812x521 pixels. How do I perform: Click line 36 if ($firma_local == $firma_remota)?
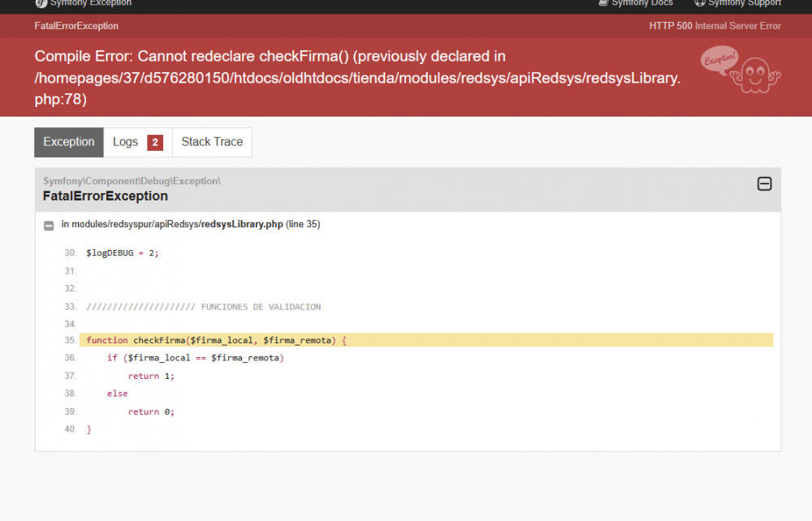click(x=195, y=358)
